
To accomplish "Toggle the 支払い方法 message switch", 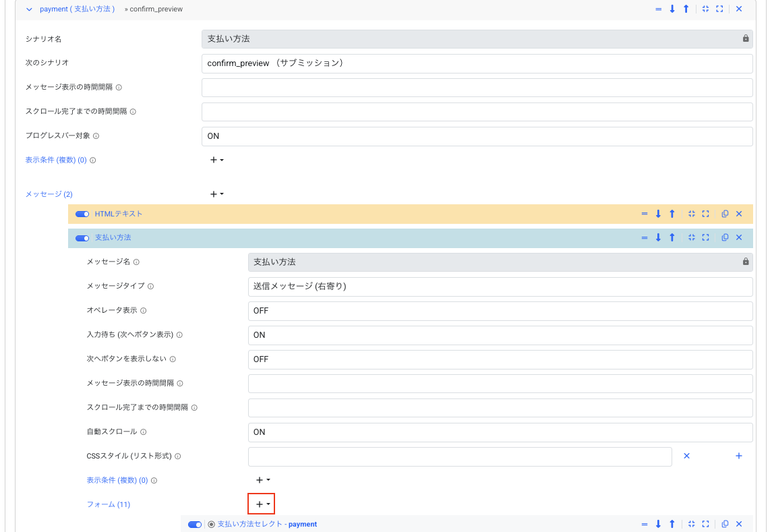I will point(82,238).
